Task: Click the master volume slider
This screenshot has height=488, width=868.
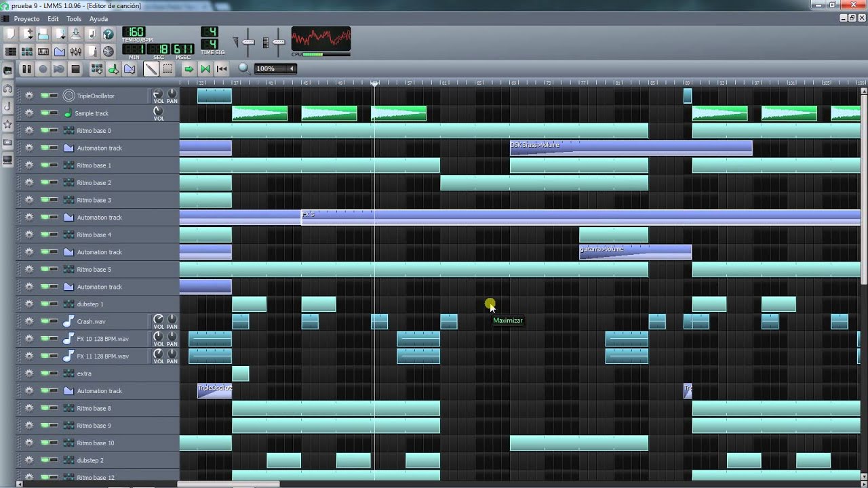Action: [248, 42]
